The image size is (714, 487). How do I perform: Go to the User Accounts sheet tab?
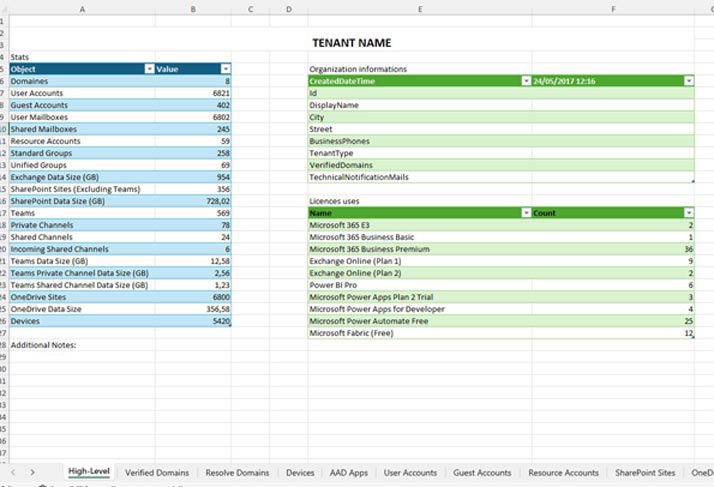(x=410, y=473)
